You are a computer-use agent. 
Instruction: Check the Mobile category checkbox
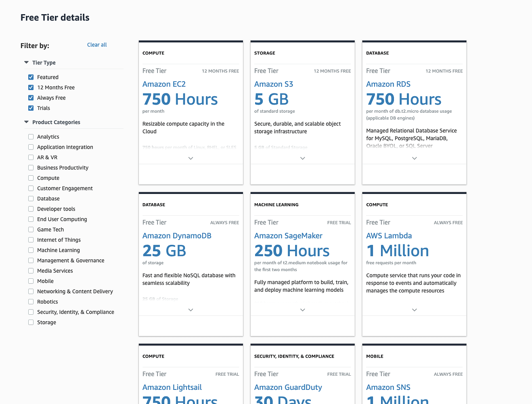31,281
